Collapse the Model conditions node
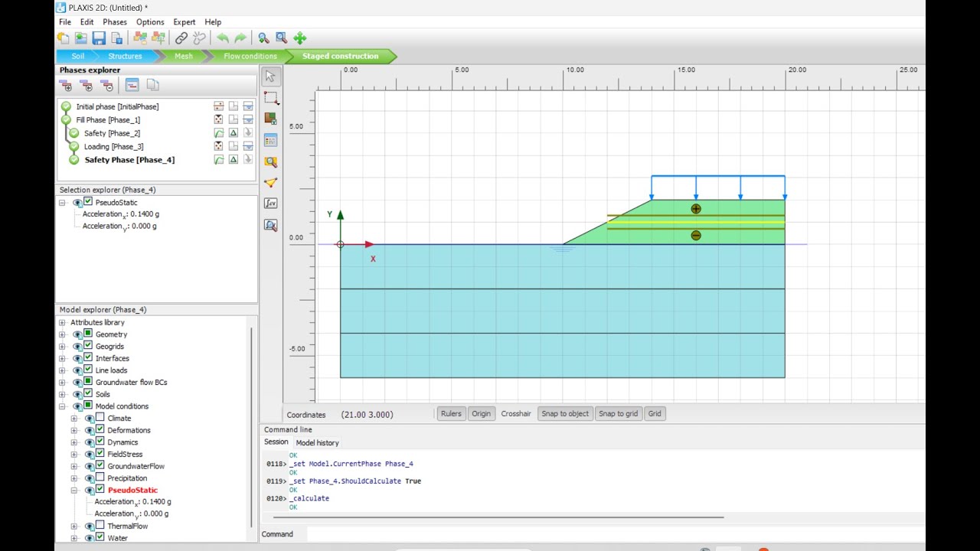The image size is (980, 551). click(x=62, y=406)
